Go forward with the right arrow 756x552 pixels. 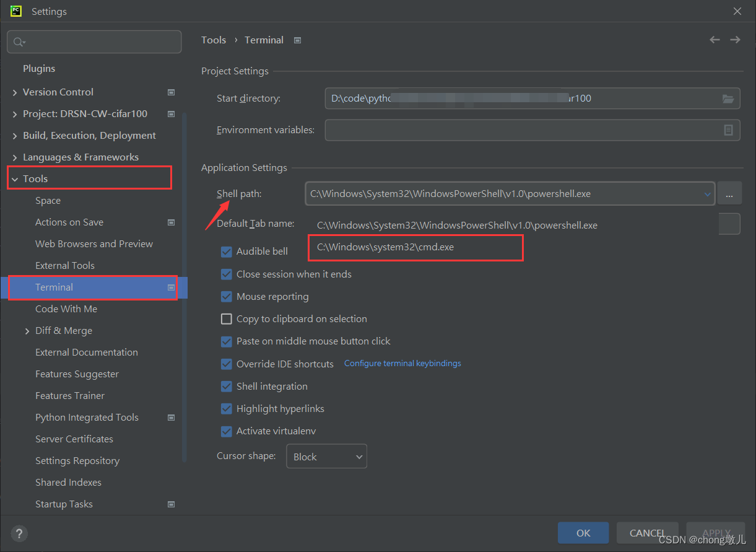pyautogui.click(x=735, y=40)
